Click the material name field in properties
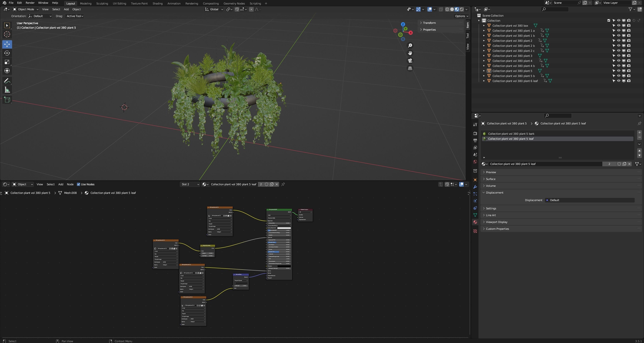The height and width of the screenshot is (343, 644). pyautogui.click(x=545, y=164)
